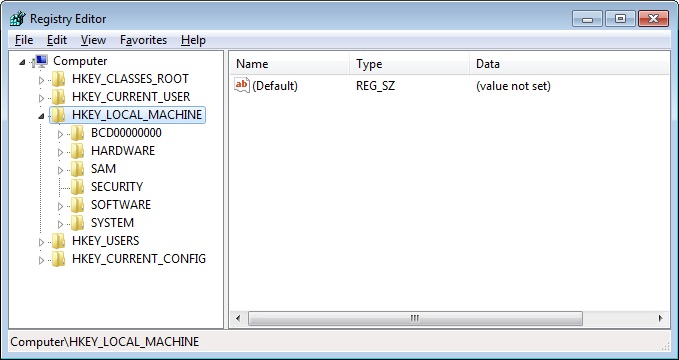Expand the SAM subkey
The height and width of the screenshot is (360, 679).
(x=61, y=170)
